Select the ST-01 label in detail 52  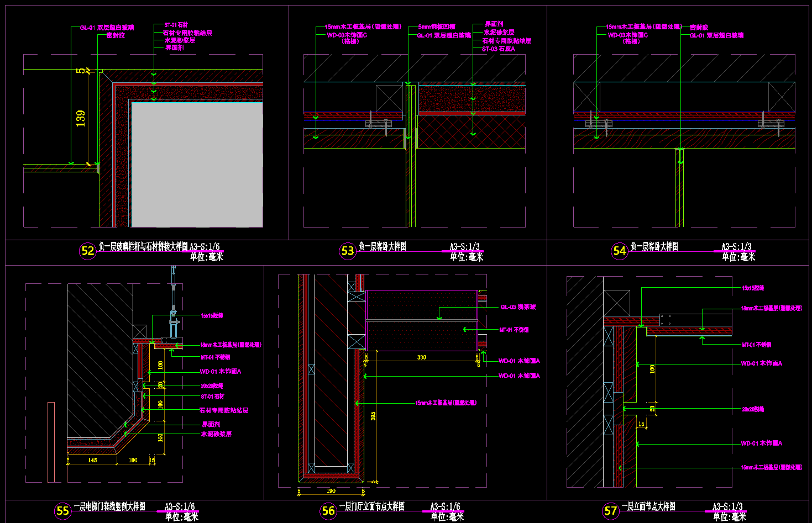point(176,25)
